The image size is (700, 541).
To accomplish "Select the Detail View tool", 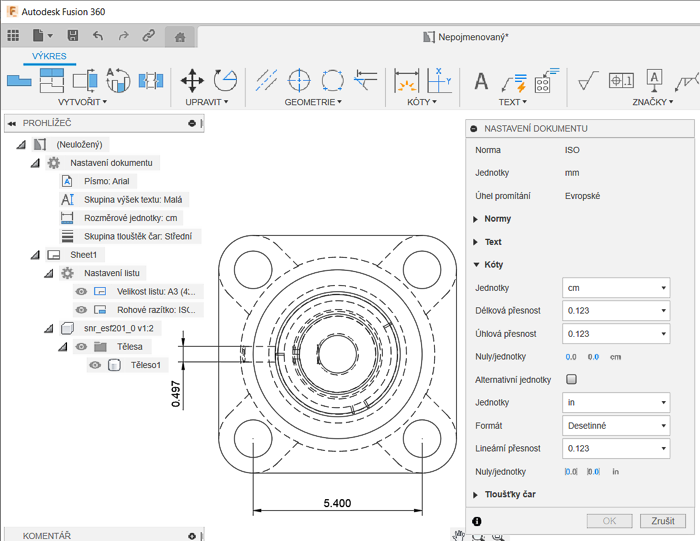I will coord(118,80).
